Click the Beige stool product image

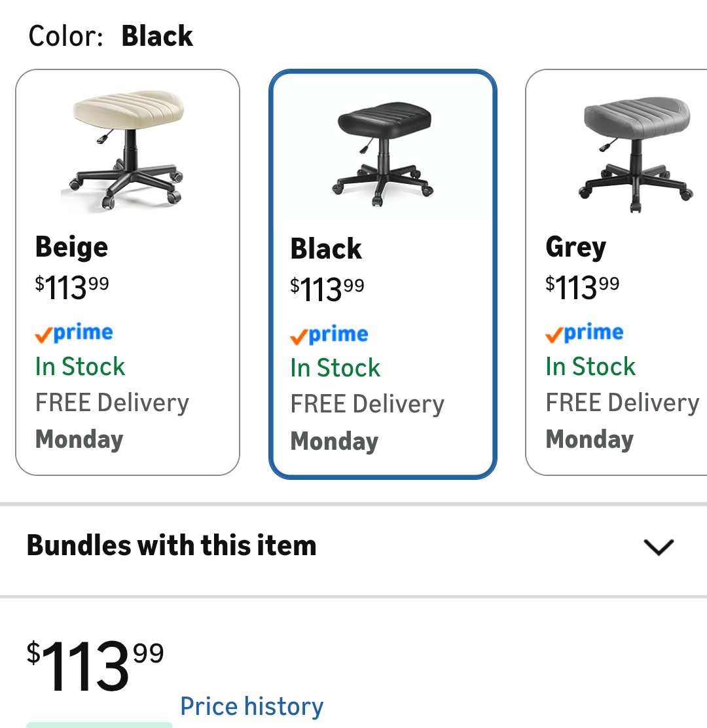(x=127, y=151)
